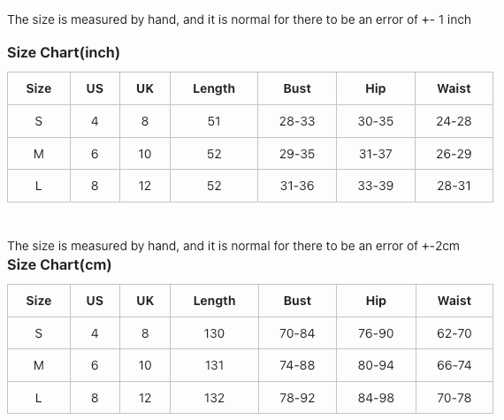Select the Bust header in inch table
The width and height of the screenshot is (504, 420).
click(x=297, y=88)
